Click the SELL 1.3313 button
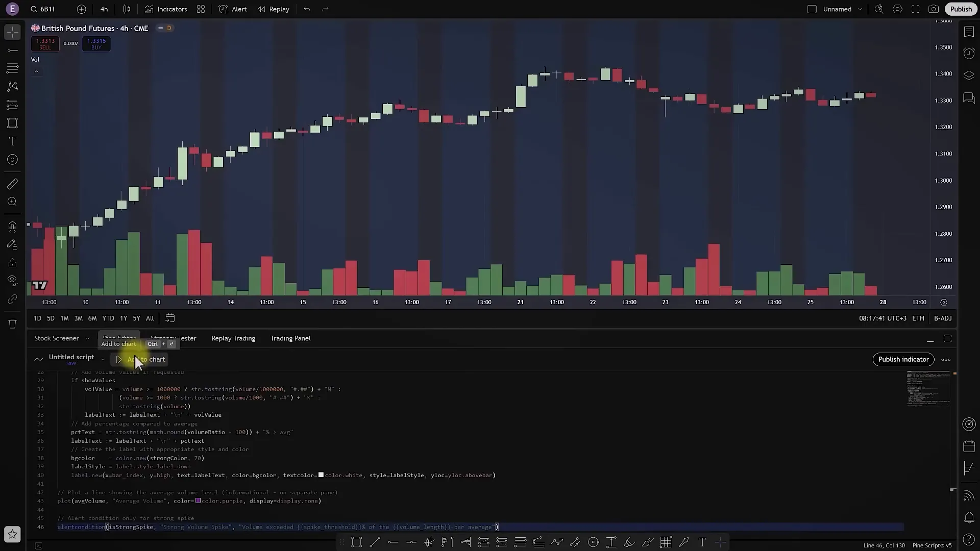980x551 pixels. [x=45, y=44]
